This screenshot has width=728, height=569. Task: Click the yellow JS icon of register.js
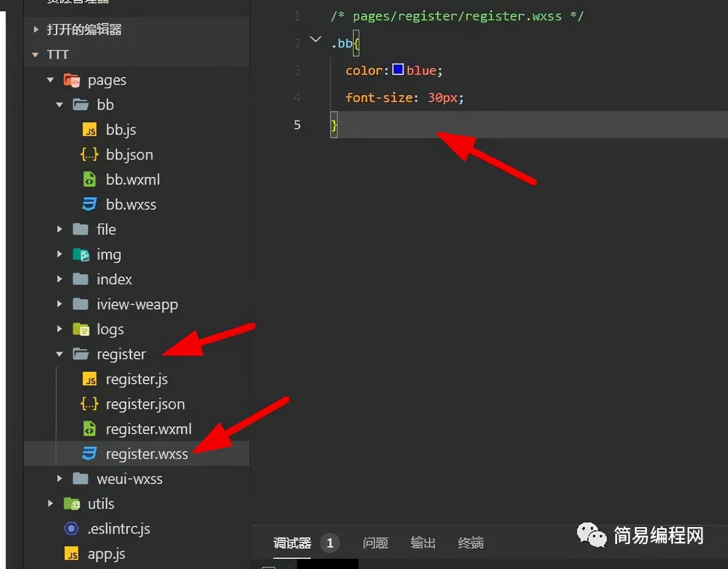click(90, 379)
